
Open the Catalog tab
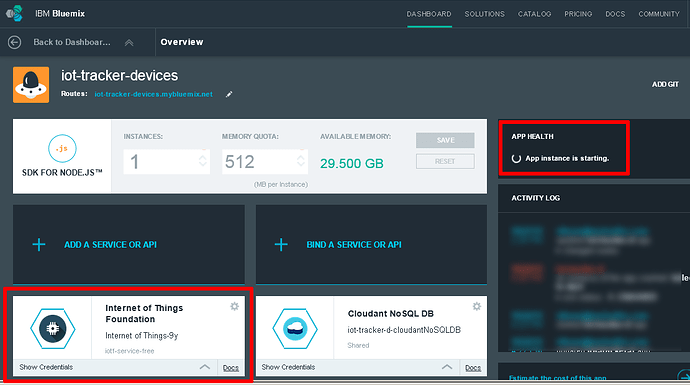[534, 14]
